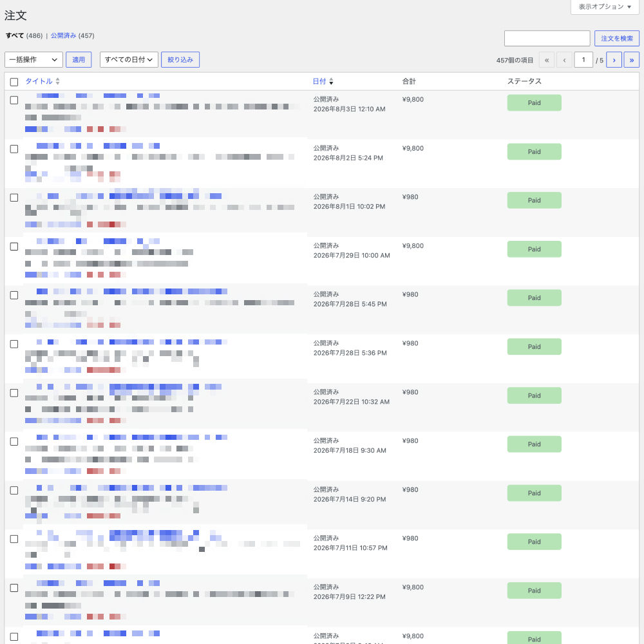644x644 pixels.
Task: Click the 注文 page heading
Action: coord(15,15)
